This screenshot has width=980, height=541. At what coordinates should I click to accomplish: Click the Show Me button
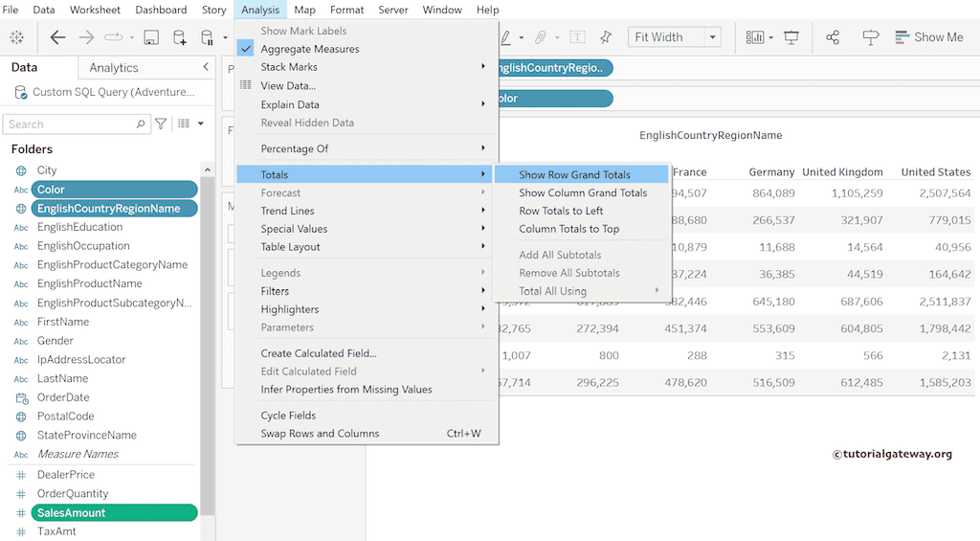[928, 37]
